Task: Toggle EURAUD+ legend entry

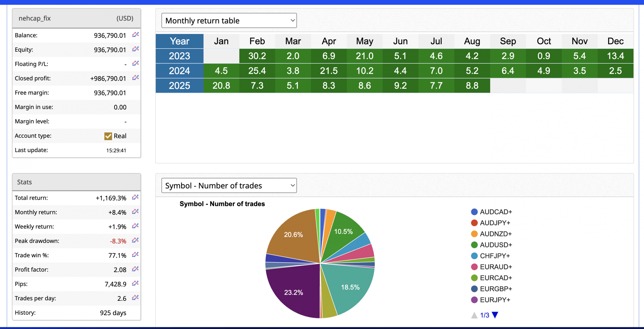Action: (496, 267)
